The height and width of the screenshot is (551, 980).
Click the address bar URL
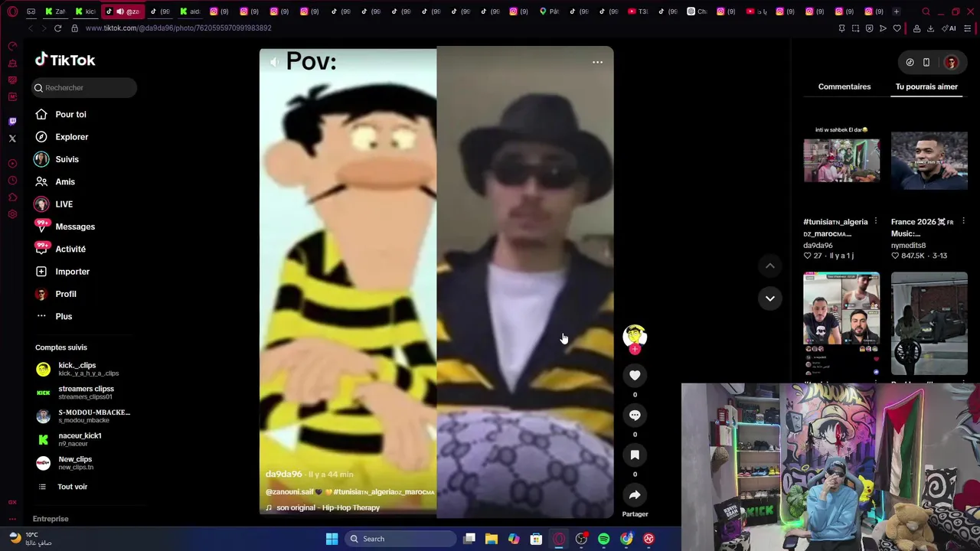coord(178,28)
